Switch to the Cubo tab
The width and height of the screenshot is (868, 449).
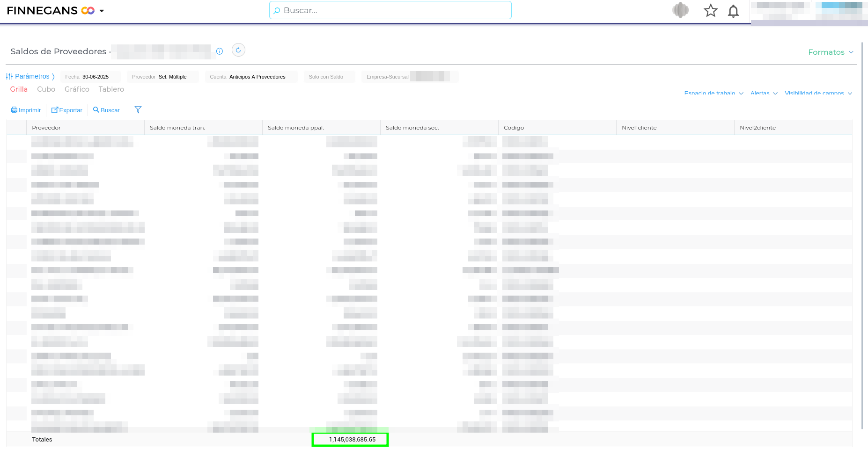pos(46,89)
